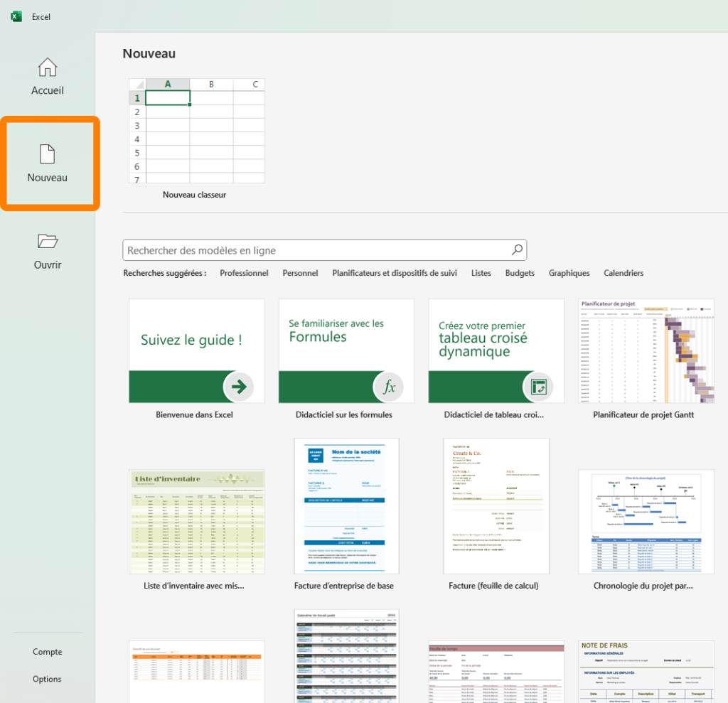Choose Planificateurs et dispositifs de suivi suggestion
This screenshot has width=728, height=703.
click(x=395, y=273)
